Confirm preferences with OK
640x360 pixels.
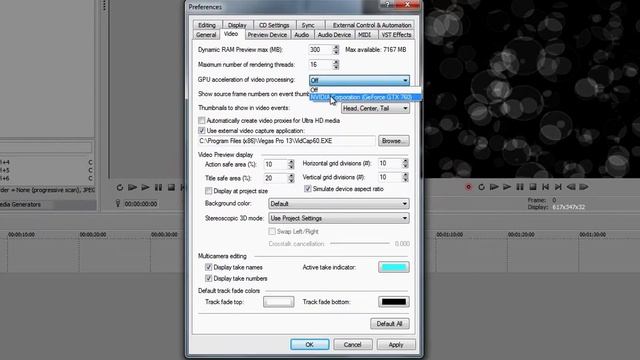point(310,344)
